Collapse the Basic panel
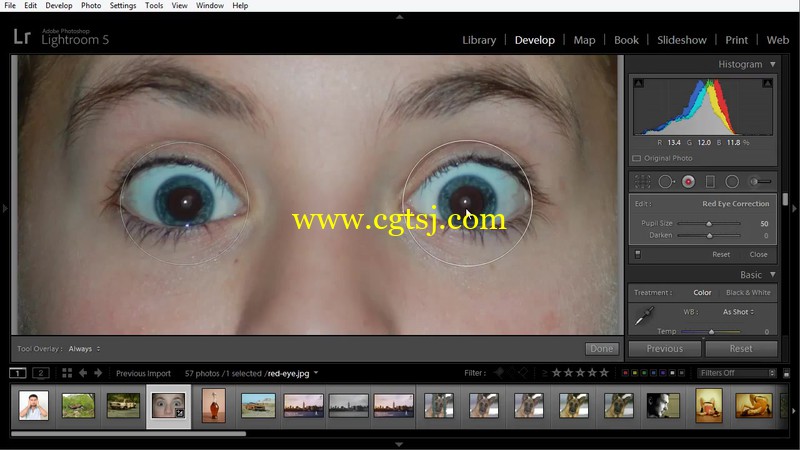Image resolution: width=800 pixels, height=450 pixels. [x=773, y=274]
